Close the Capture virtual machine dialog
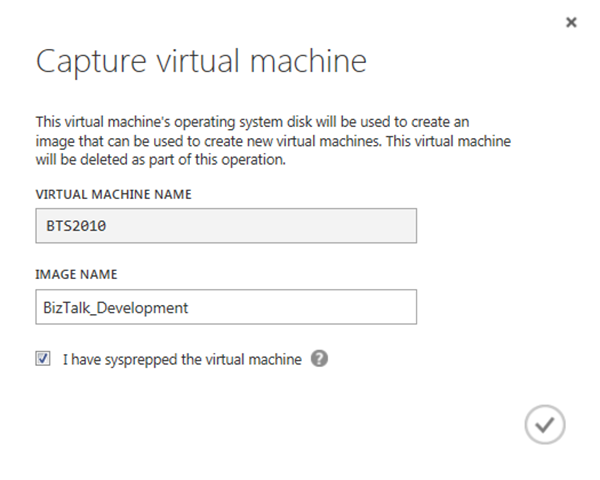 571,22
